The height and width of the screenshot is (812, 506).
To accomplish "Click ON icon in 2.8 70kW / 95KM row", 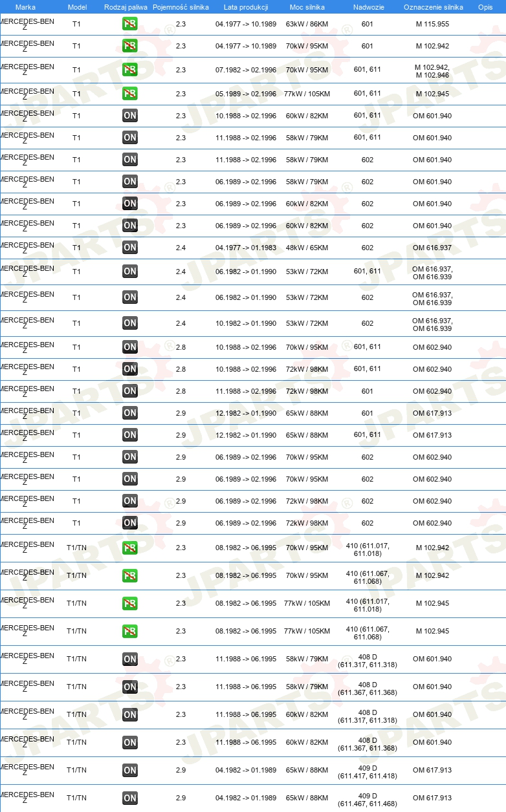I will (x=129, y=347).
